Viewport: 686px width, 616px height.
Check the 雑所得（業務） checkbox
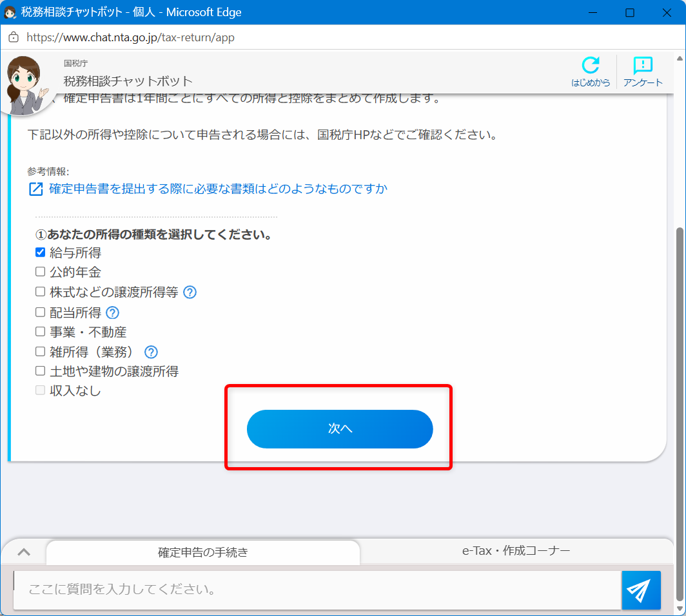pos(40,351)
